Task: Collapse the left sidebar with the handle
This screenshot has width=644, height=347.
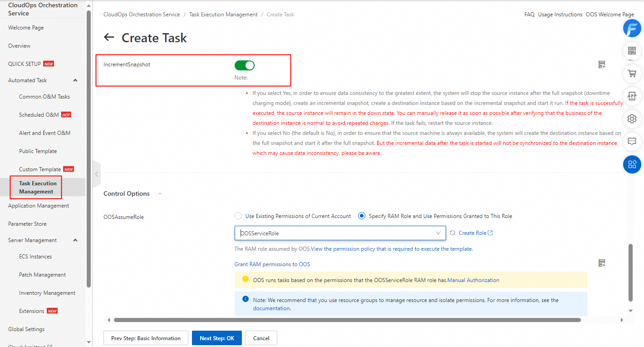Action: [x=96, y=174]
